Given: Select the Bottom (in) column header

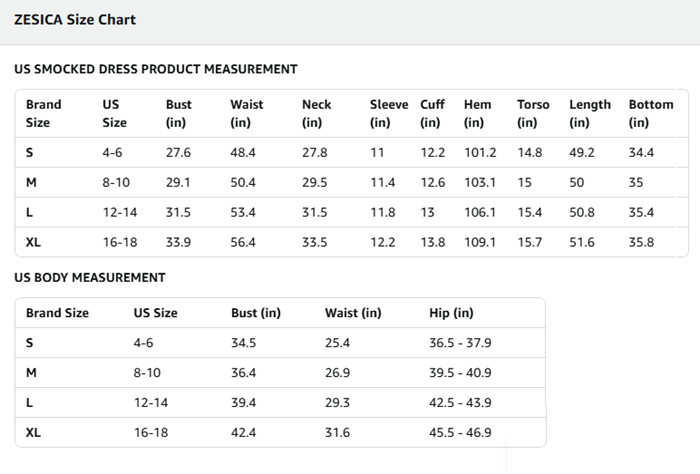Looking at the screenshot, I should click(651, 113).
